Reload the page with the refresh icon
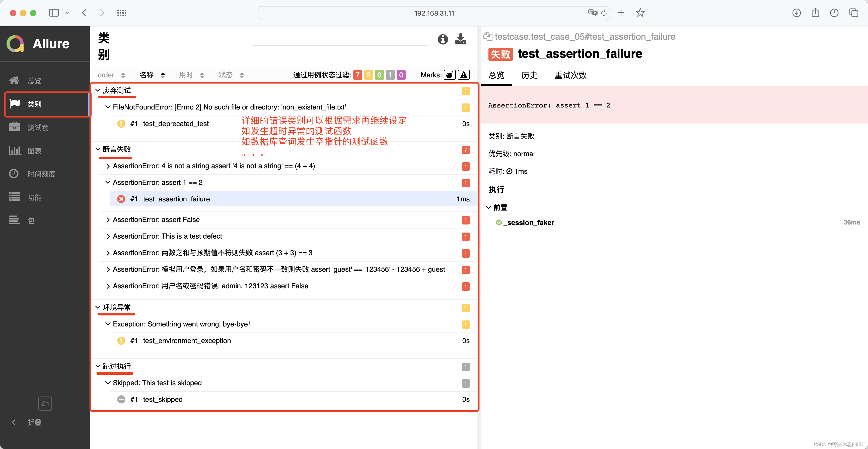 click(604, 13)
